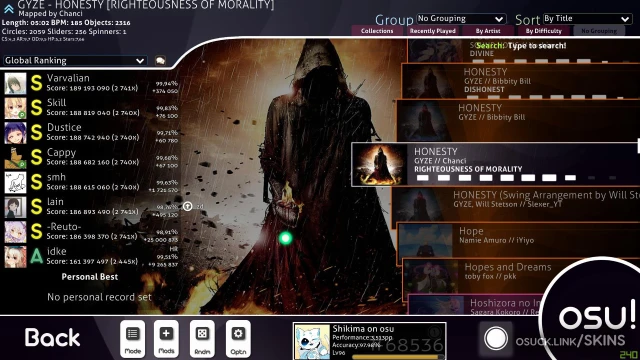
Task: Click the level progress bar under Shikima
Action: click(398, 357)
